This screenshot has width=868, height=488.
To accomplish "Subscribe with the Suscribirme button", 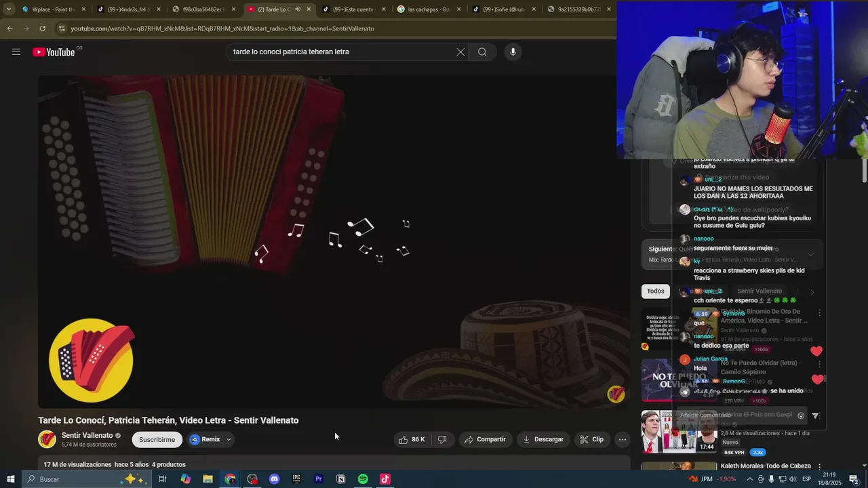I will pos(157,439).
